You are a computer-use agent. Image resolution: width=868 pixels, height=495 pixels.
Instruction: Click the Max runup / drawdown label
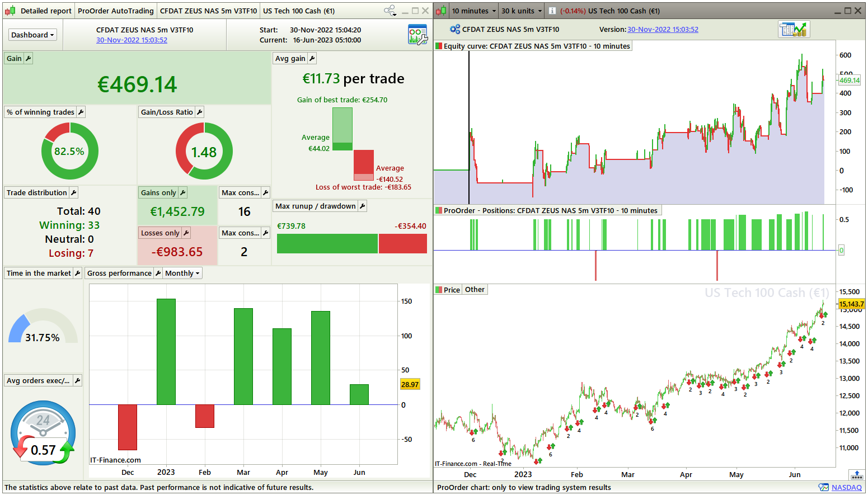[x=316, y=206]
